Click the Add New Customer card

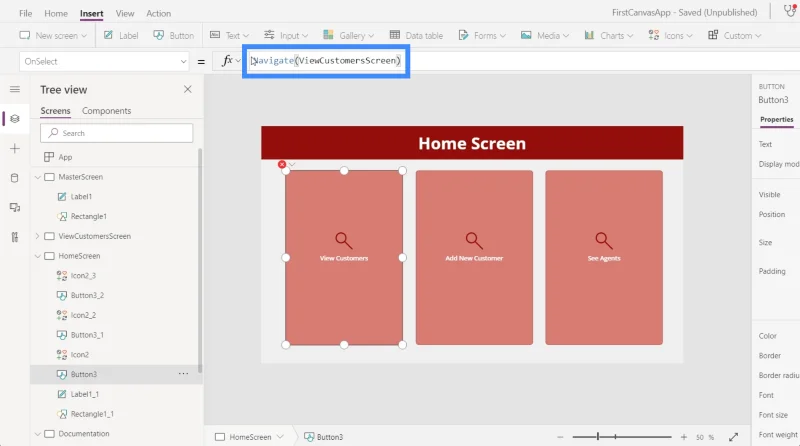[x=474, y=258]
